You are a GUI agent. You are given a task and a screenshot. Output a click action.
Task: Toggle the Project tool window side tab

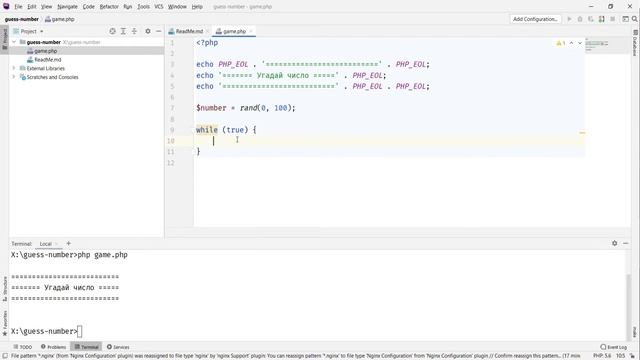4,39
